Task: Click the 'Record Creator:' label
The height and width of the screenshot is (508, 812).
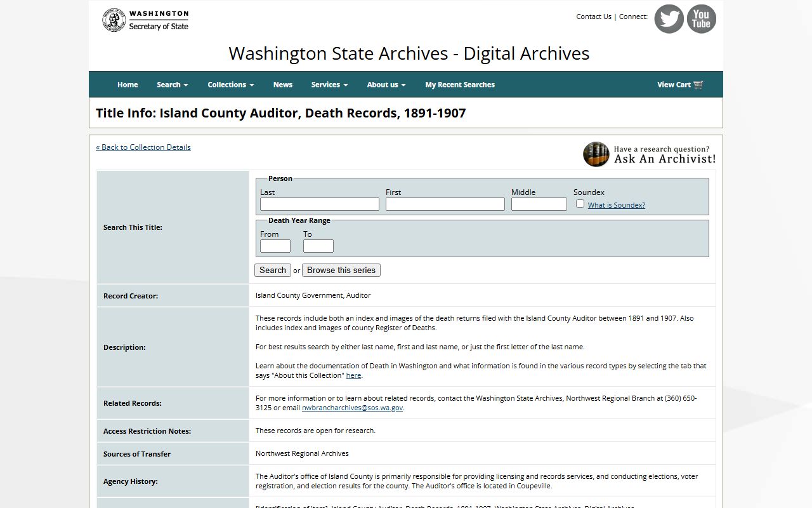Action: click(x=131, y=296)
